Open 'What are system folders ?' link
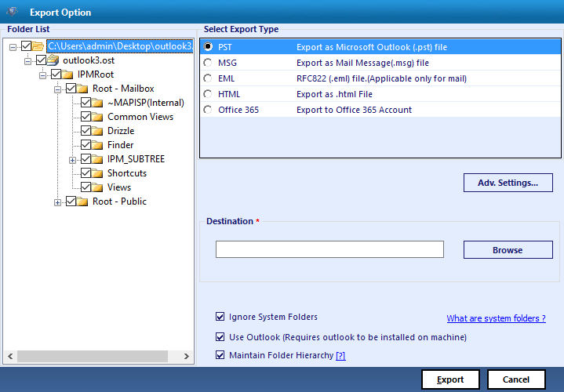This screenshot has height=392, width=564. [496, 318]
